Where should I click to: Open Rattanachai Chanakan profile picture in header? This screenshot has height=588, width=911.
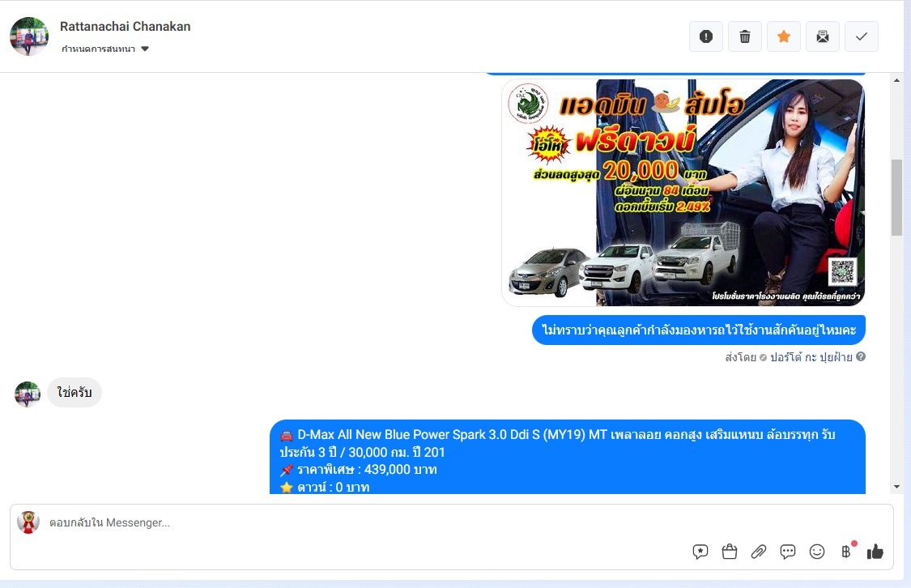click(29, 36)
